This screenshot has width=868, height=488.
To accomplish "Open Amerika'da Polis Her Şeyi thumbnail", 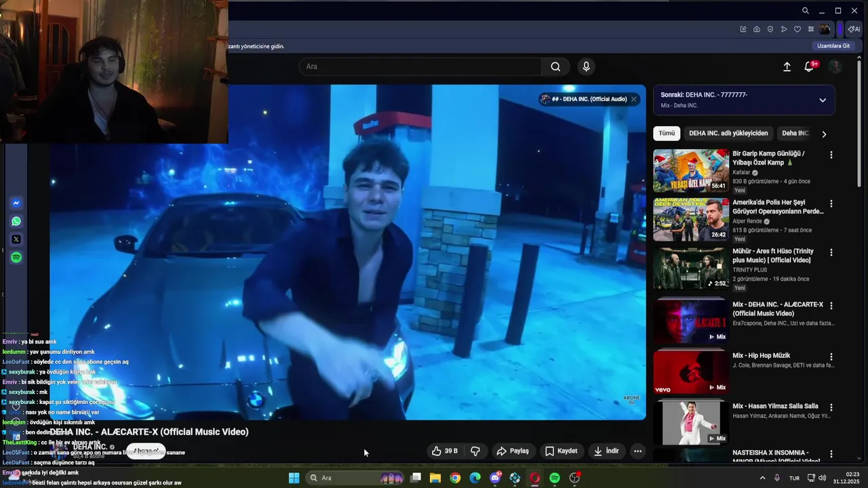I will [691, 220].
